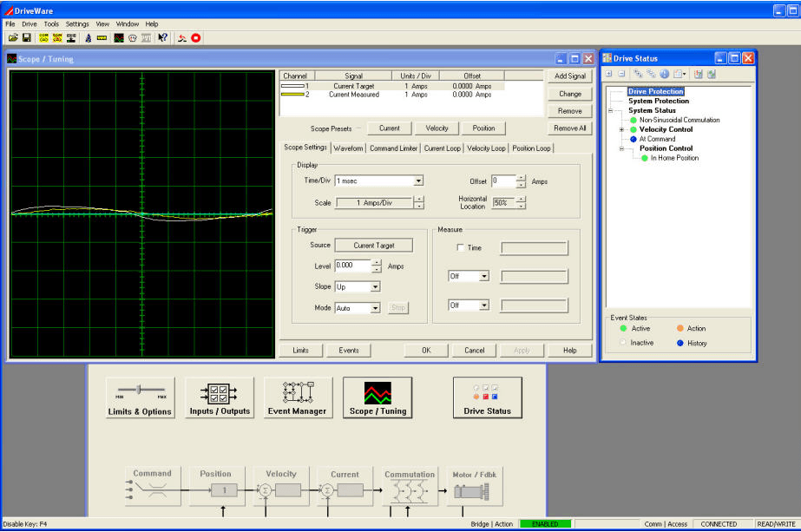Image resolution: width=801 pixels, height=532 pixels.
Task: Activate the What's This help pointer
Action: click(x=162, y=38)
